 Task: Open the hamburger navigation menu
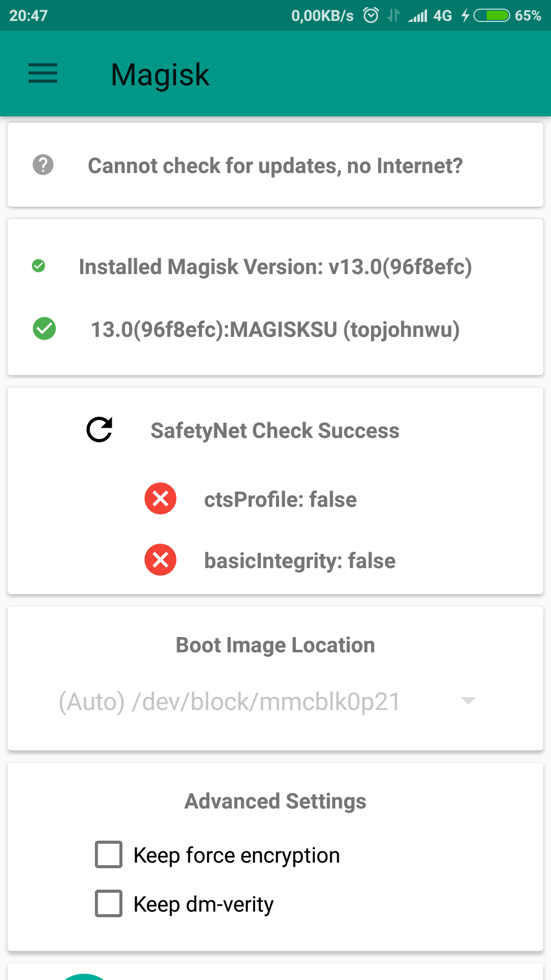43,73
